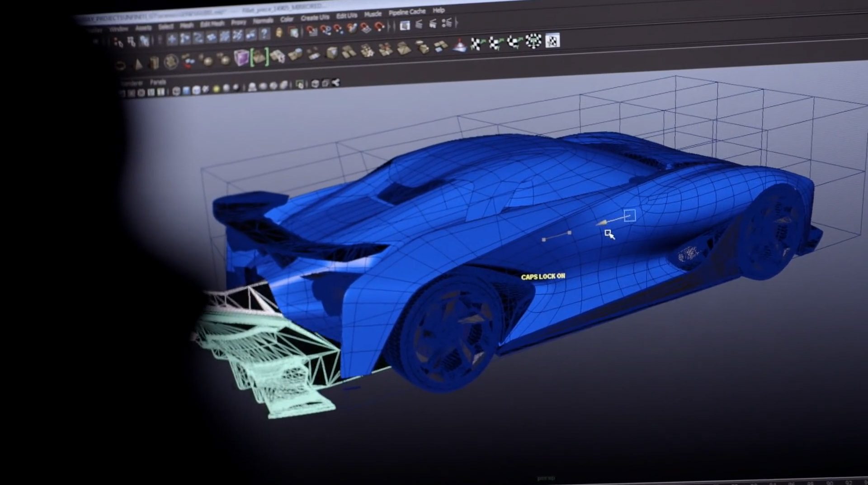Open the Window menu
This screenshot has width=868, height=485.
118,29
